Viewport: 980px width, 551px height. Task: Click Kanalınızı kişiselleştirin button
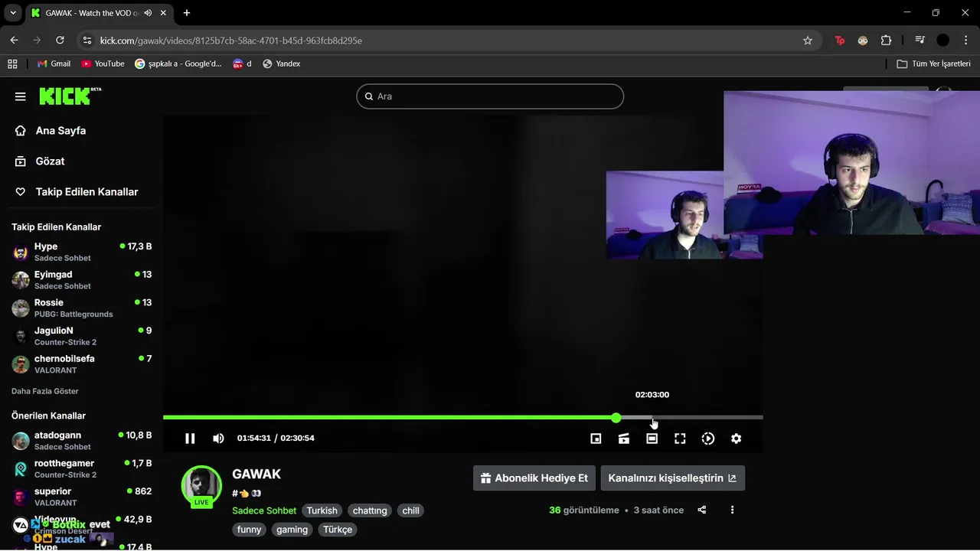tap(672, 478)
